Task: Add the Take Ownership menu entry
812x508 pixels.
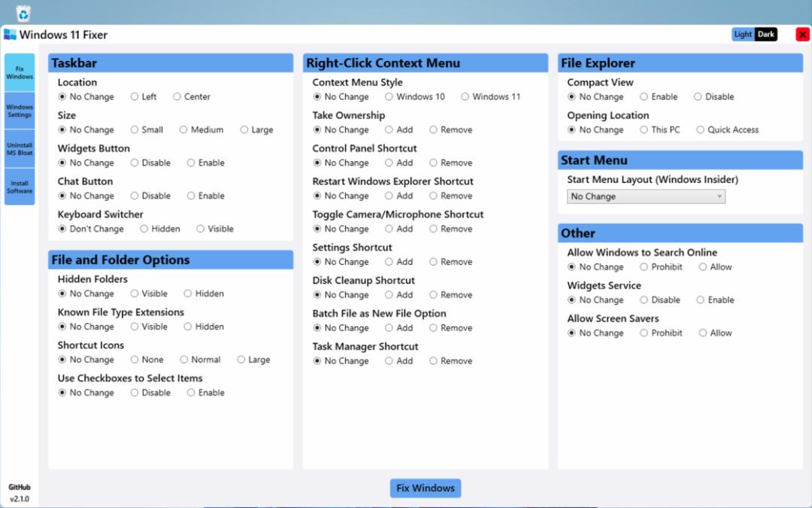Action: [398, 129]
